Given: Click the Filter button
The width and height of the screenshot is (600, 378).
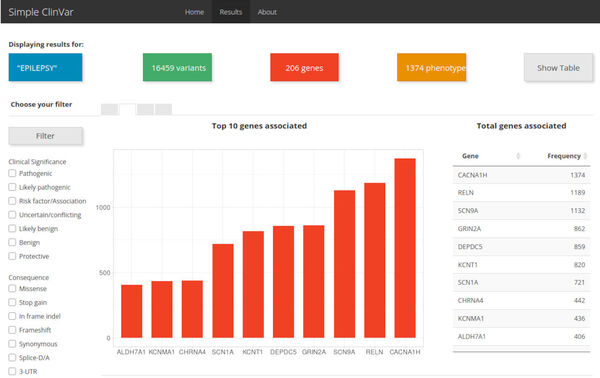Looking at the screenshot, I should point(45,136).
